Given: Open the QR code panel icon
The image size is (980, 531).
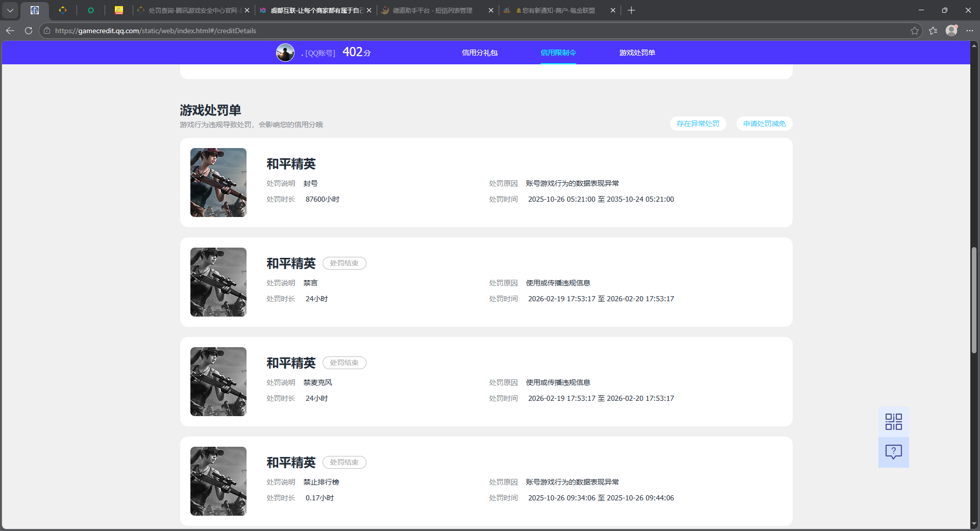Looking at the screenshot, I should point(893,421).
